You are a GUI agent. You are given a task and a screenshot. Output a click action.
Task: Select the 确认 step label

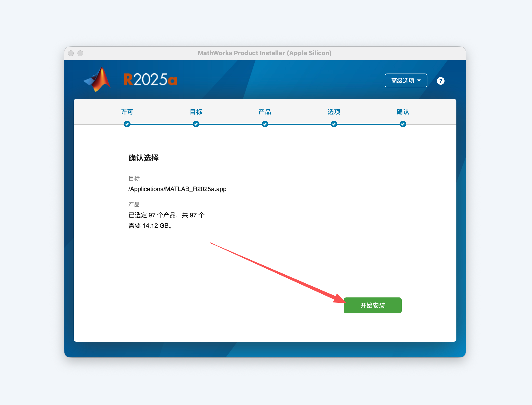(x=403, y=112)
